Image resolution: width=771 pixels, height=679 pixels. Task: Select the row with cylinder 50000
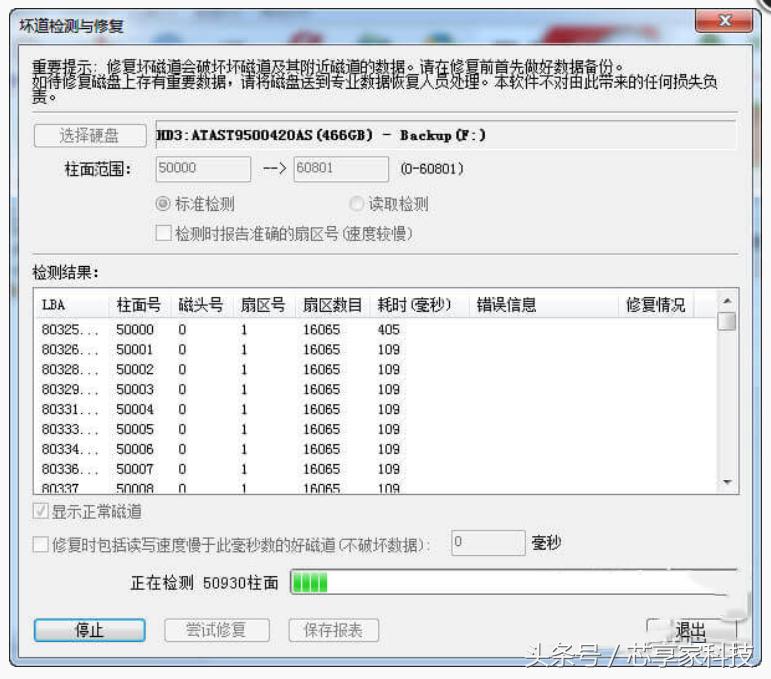point(376,329)
